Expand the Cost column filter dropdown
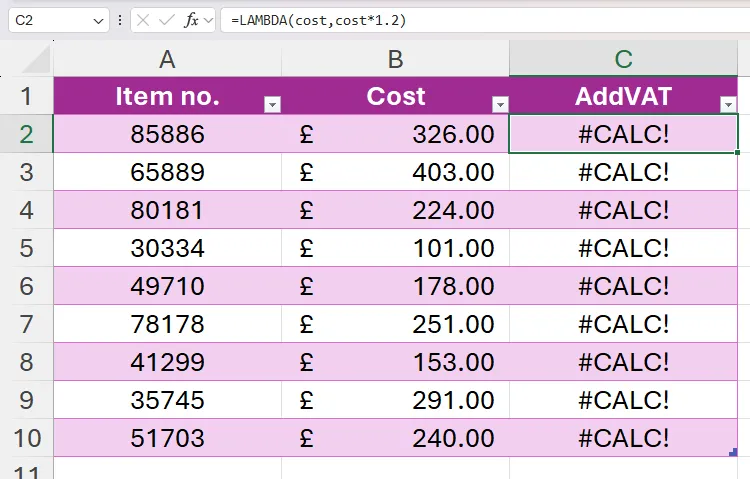Image resolution: width=750 pixels, height=479 pixels. click(499, 105)
